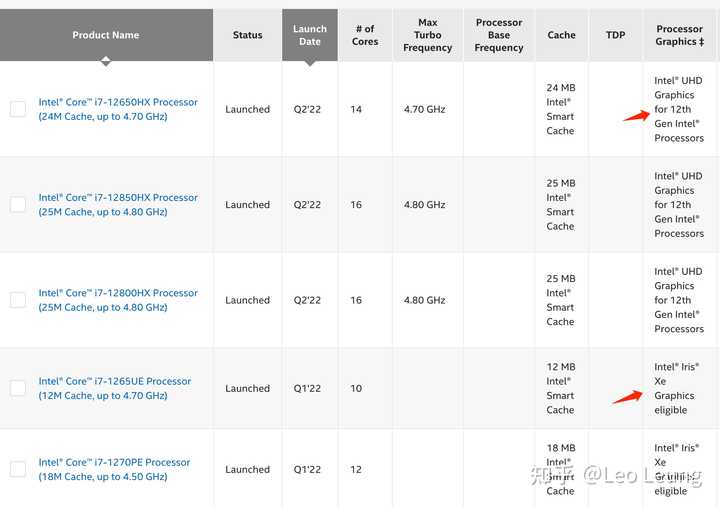The image size is (720, 508).
Task: Click the Cache column header
Action: 561,35
